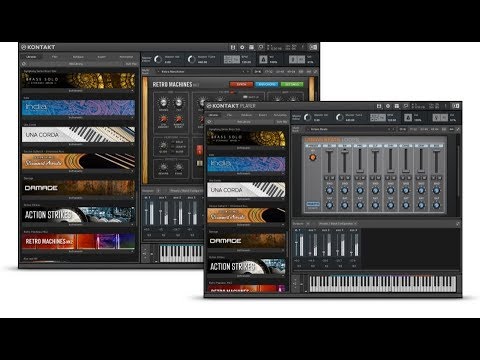The width and height of the screenshot is (480, 360).
Task: Open the gear options icon in Kontakt header
Action: [x=242, y=47]
